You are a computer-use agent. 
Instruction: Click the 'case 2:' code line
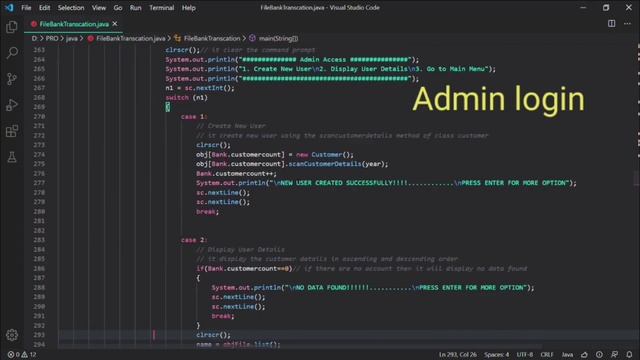(194, 240)
